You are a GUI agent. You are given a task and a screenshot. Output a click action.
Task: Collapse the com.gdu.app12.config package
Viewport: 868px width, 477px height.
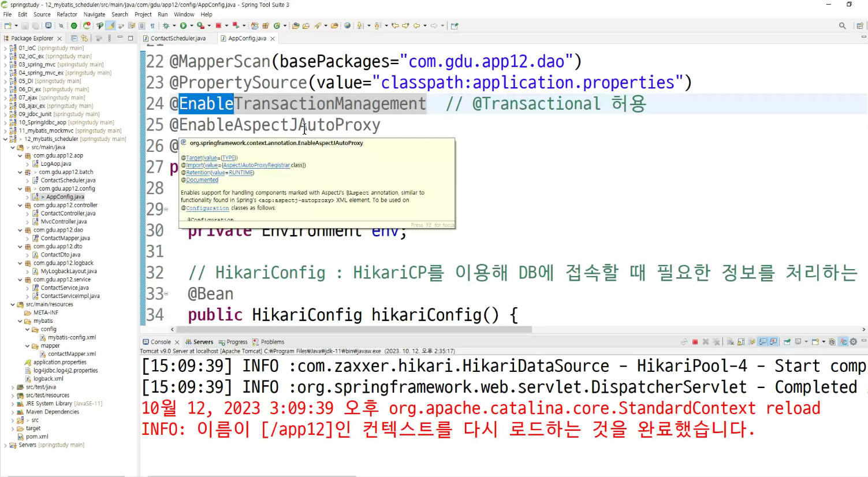click(20, 189)
